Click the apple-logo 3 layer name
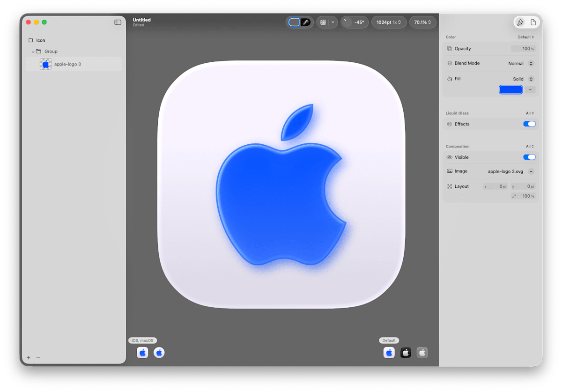The width and height of the screenshot is (562, 392). (x=67, y=64)
